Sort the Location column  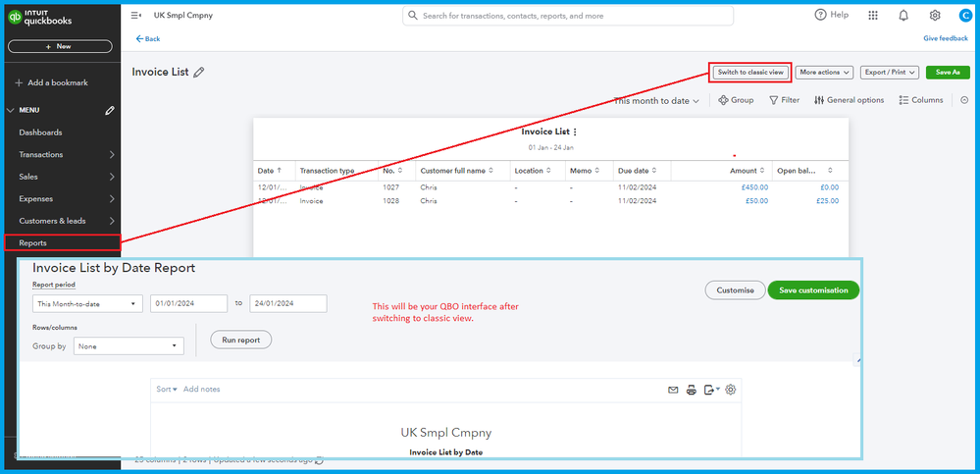[548, 171]
